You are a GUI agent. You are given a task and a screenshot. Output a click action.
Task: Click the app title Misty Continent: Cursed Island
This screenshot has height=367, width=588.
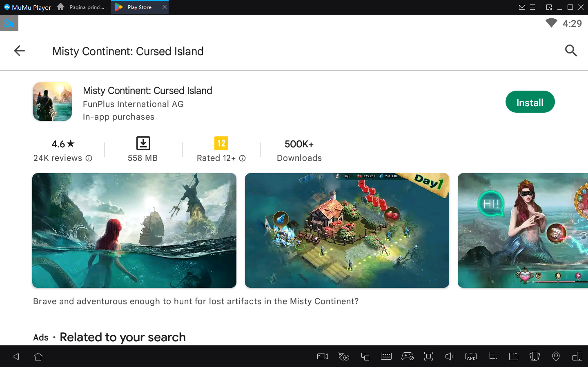tap(147, 91)
